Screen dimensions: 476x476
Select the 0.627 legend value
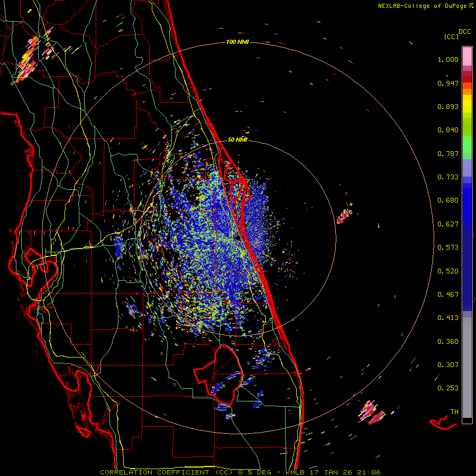[448, 224]
